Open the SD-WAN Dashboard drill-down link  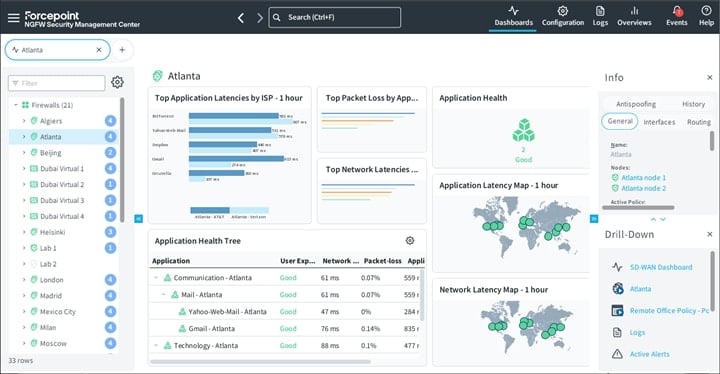(661, 267)
